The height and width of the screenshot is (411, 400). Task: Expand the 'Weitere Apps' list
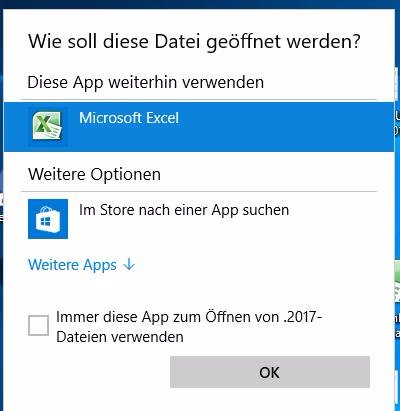(x=81, y=265)
